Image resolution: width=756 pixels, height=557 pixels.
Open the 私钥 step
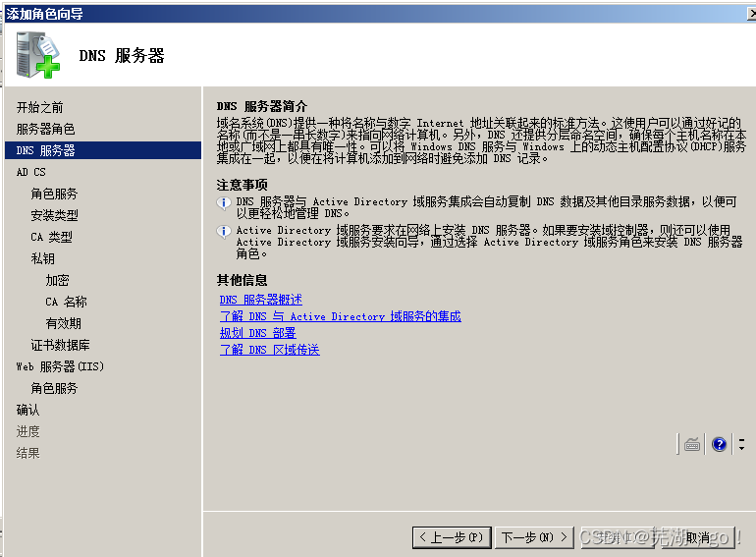pos(42,259)
